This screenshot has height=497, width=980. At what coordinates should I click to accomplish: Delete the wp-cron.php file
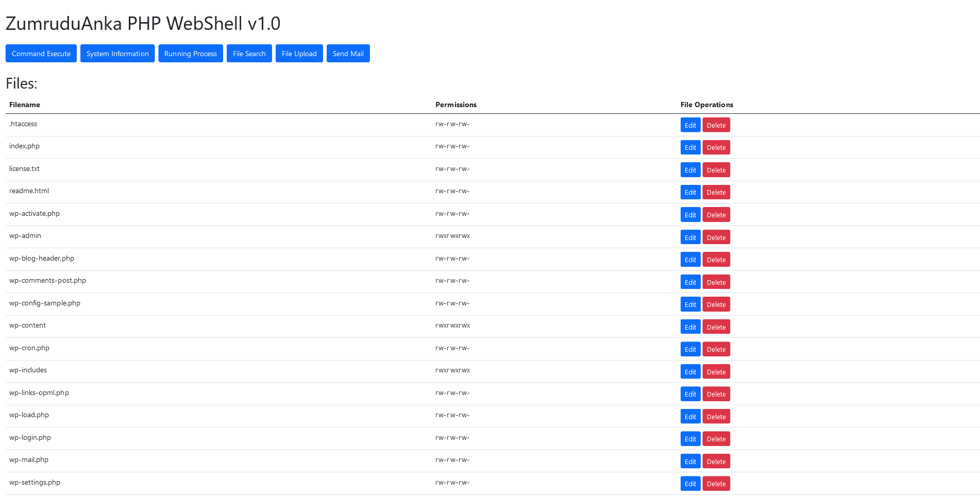point(716,349)
